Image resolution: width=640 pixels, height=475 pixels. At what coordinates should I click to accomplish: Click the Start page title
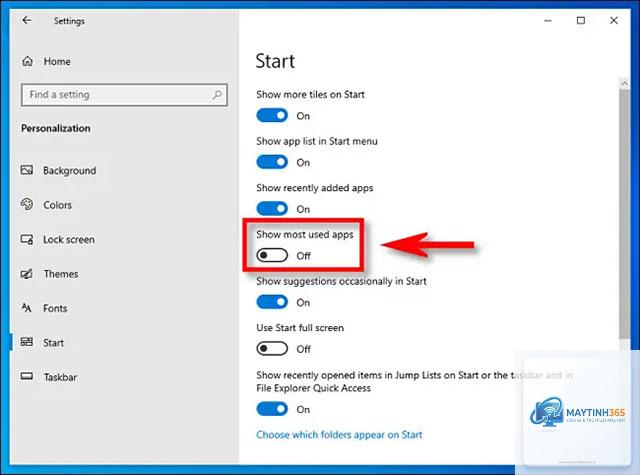pos(275,61)
